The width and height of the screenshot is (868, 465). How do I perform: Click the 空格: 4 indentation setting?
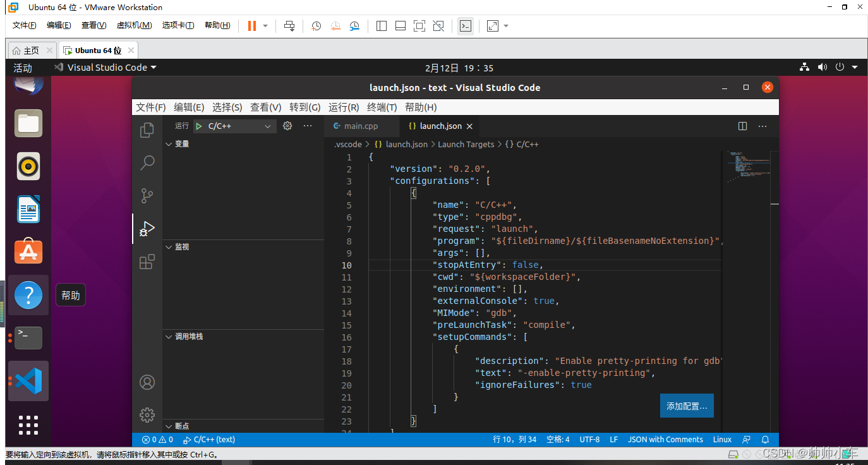[558, 440]
